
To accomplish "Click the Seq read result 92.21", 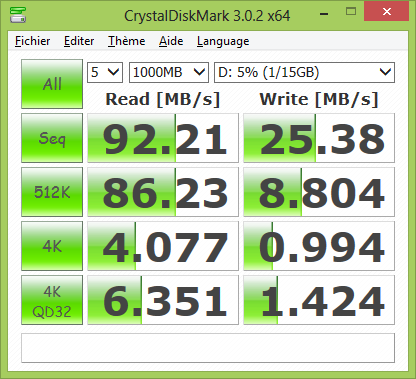I will [163, 138].
